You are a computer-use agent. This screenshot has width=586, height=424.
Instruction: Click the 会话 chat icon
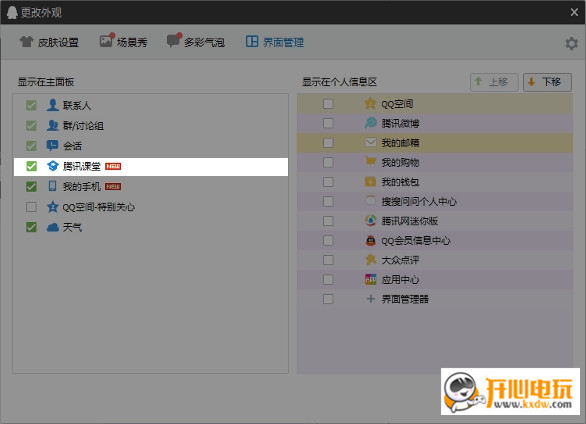(x=52, y=145)
